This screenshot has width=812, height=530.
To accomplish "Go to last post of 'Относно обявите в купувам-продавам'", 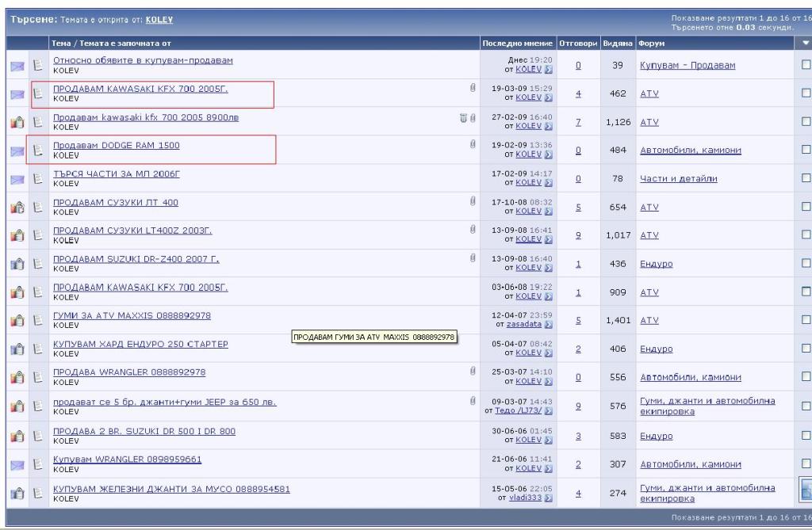I will coord(549,70).
